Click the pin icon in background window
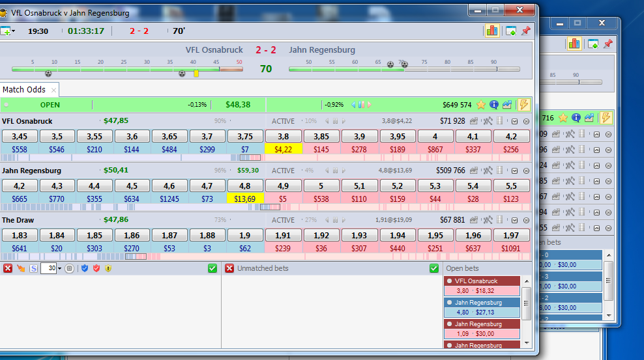The width and height of the screenshot is (644, 360). 608,44
